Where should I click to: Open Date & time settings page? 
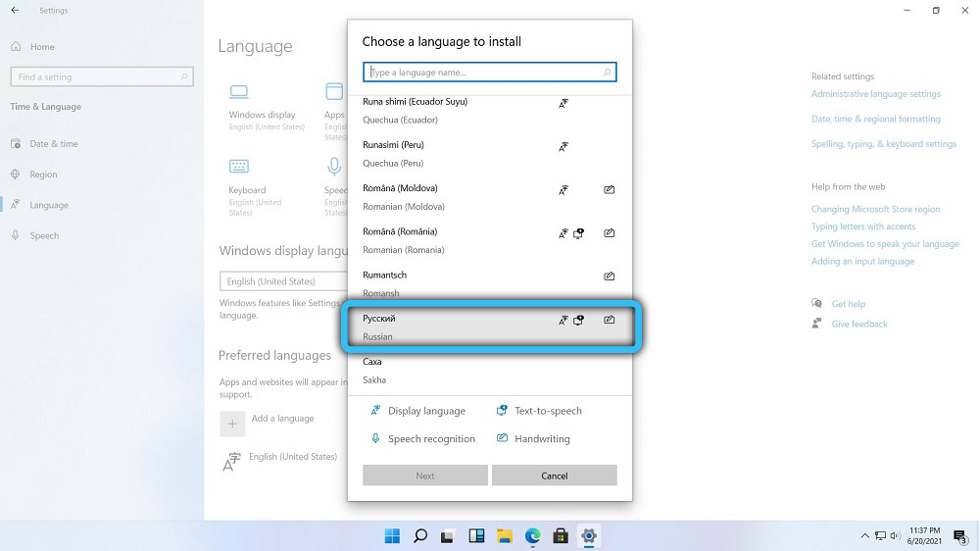click(54, 144)
